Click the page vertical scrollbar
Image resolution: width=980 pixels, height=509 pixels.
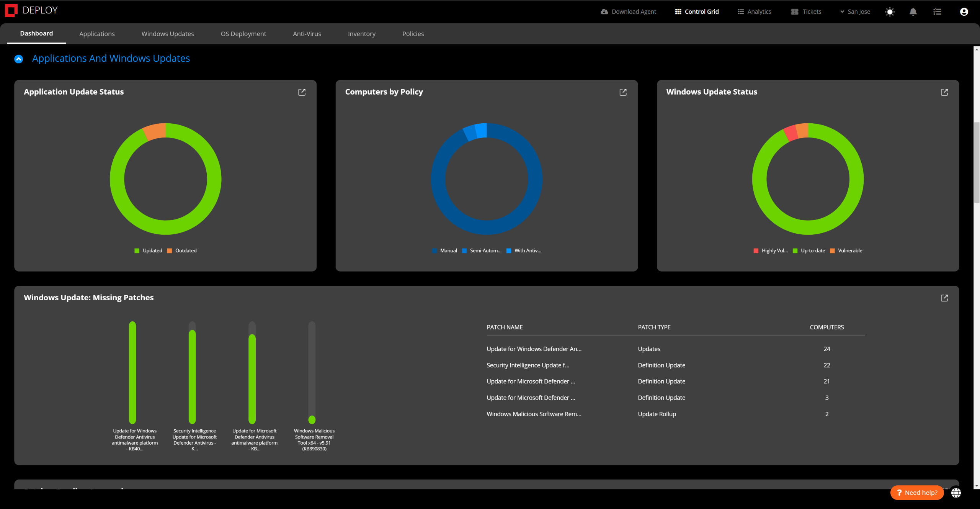point(977,163)
